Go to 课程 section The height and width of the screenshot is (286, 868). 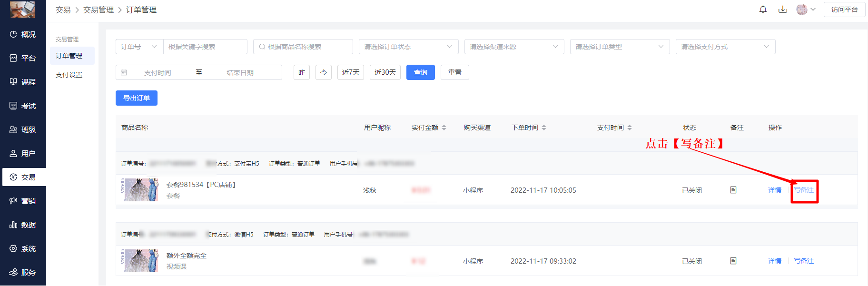(x=23, y=82)
